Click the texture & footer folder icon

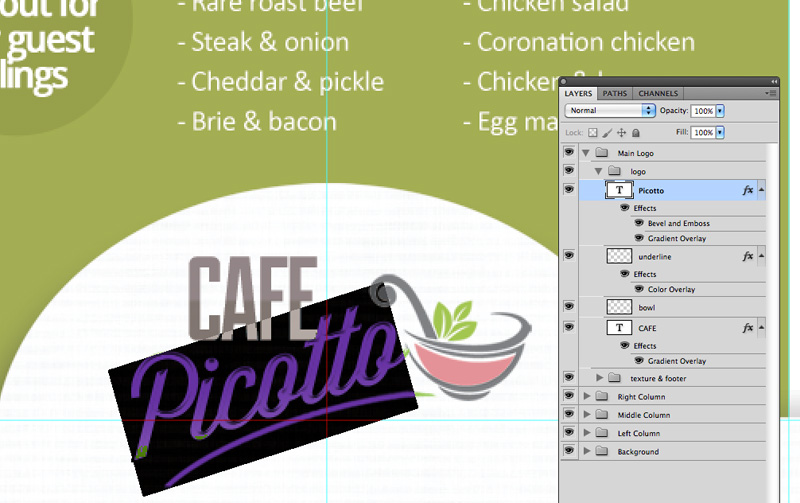(x=614, y=378)
